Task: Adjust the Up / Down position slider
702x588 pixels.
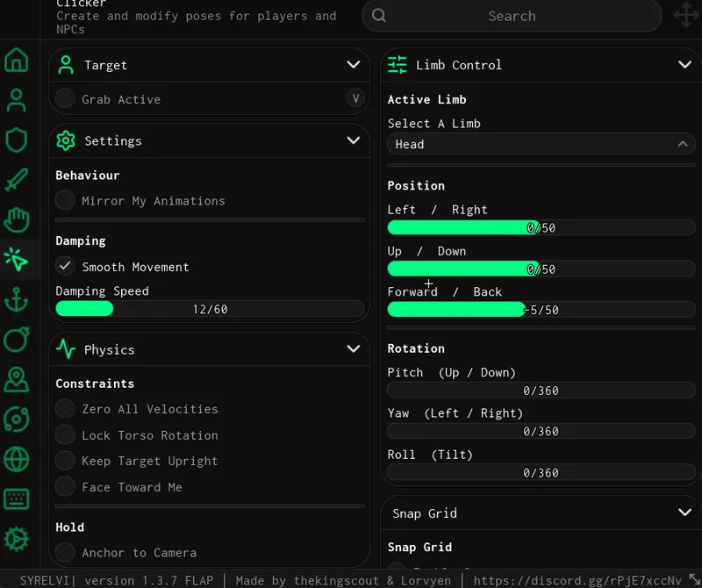Action: pos(541,269)
